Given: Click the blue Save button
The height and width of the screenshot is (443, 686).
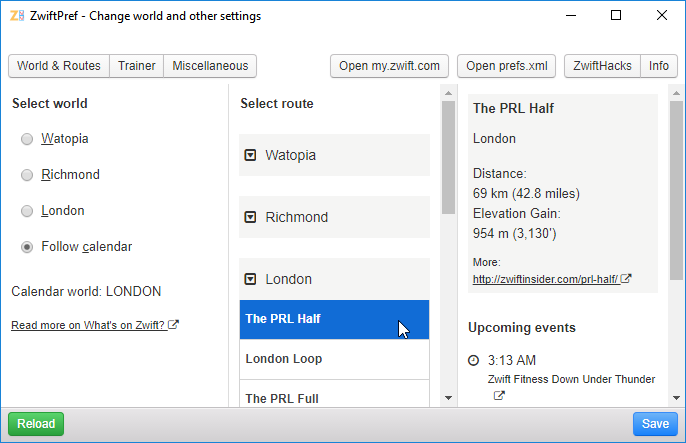Looking at the screenshot, I should point(655,424).
